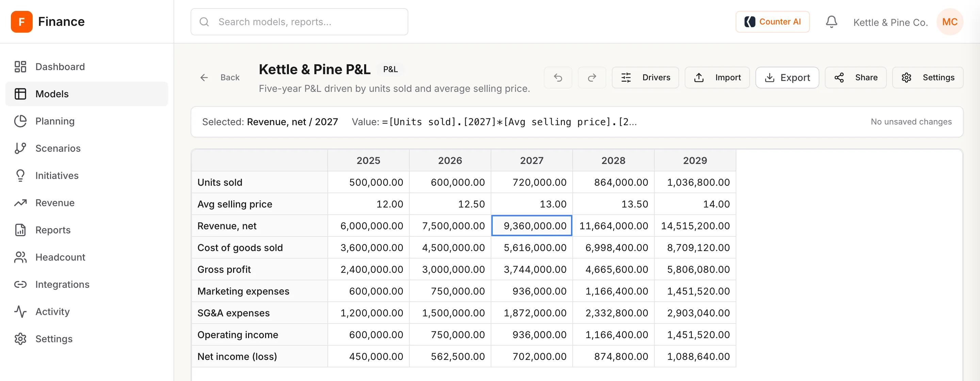This screenshot has width=980, height=381.
Task: Click the search magnifier icon
Action: [x=204, y=22]
